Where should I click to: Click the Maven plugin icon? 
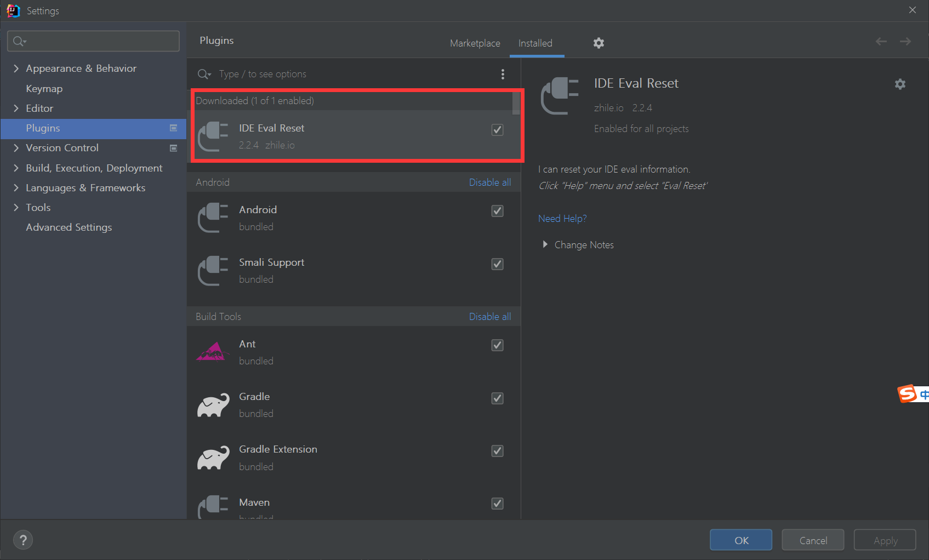click(x=213, y=507)
